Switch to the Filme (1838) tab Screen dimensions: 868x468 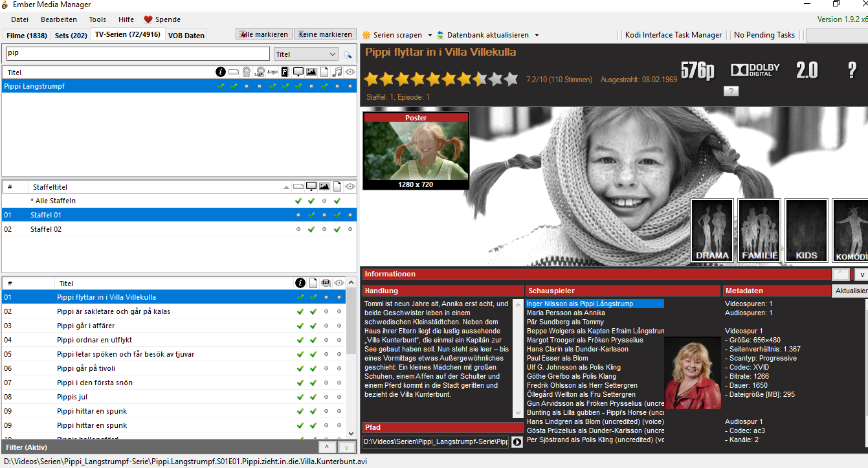click(27, 36)
